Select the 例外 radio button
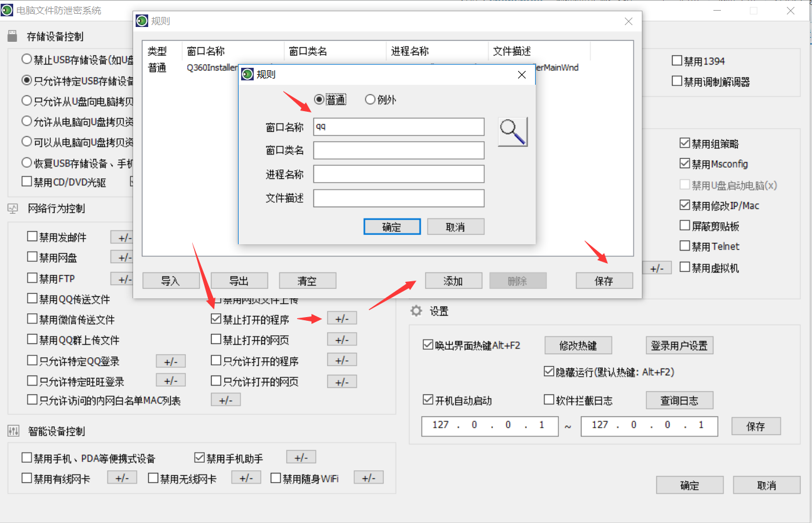 pos(371,99)
